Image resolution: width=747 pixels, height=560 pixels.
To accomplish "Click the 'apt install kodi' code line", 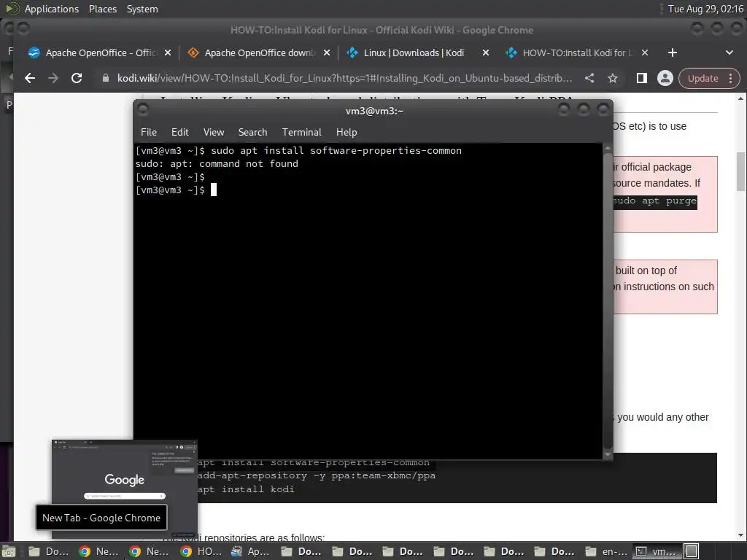I will (x=246, y=489).
